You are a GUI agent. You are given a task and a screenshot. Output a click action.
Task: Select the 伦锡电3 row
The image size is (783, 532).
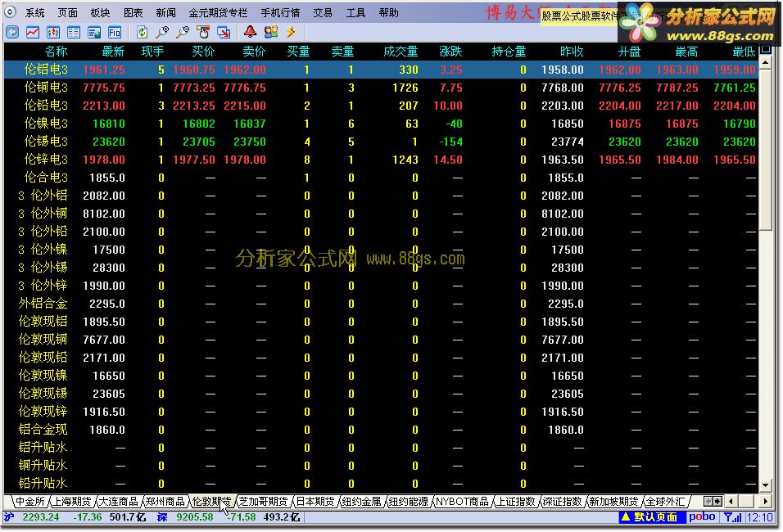[x=381, y=142]
